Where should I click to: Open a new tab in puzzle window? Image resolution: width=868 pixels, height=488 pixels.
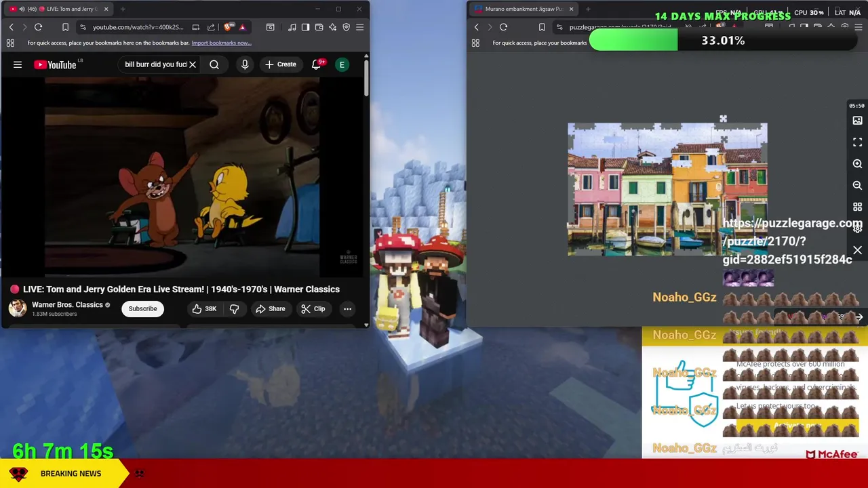[x=588, y=9]
